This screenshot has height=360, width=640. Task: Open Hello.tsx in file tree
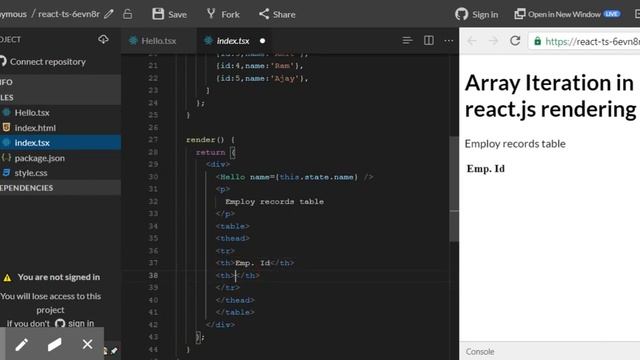32,112
